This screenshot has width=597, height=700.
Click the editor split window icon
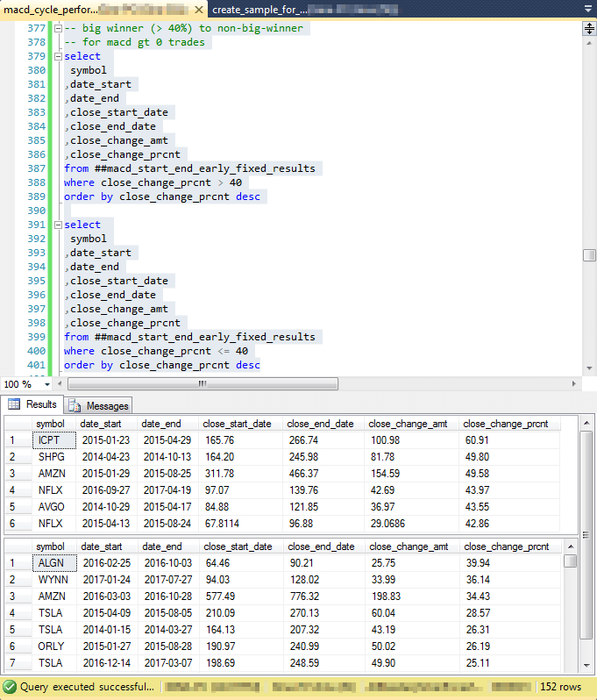coord(589,29)
